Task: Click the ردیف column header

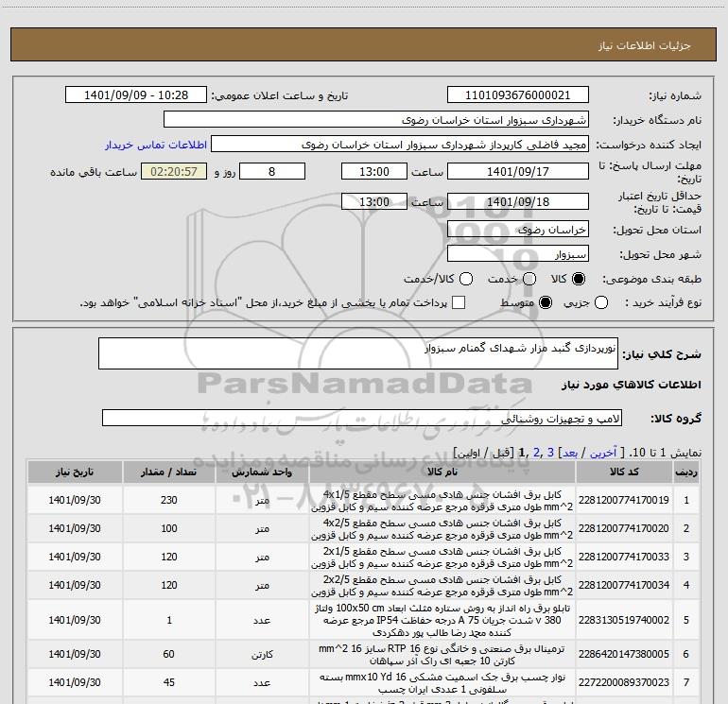Action: (x=686, y=472)
